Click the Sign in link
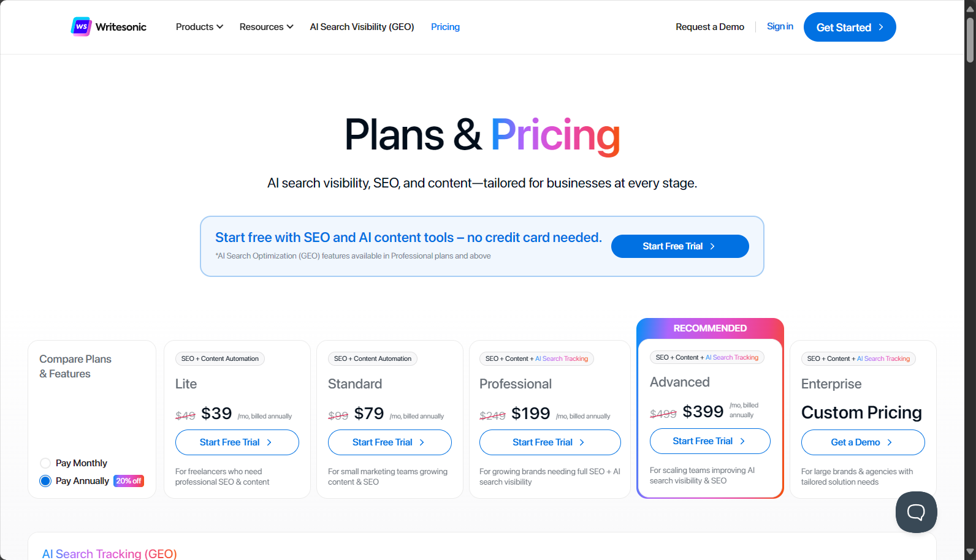 [780, 26]
